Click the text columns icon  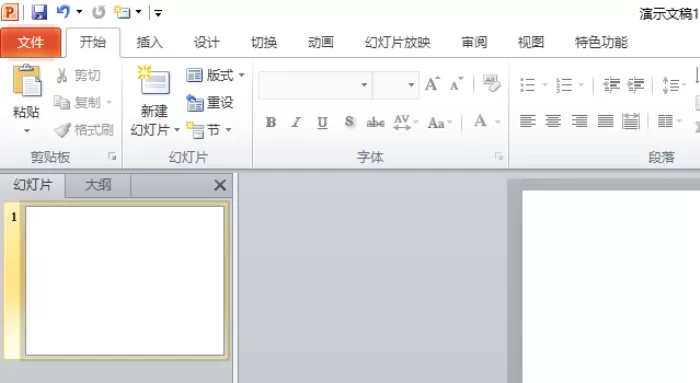tap(665, 121)
